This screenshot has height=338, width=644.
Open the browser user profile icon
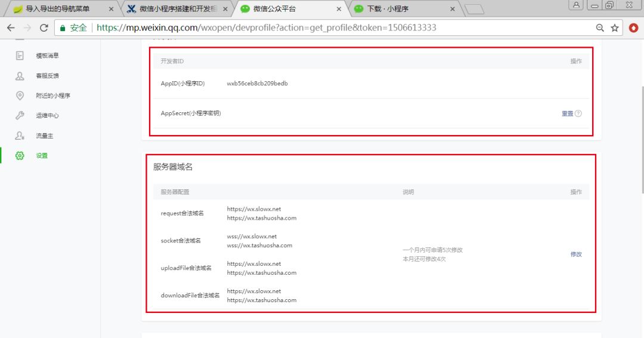point(577,5)
